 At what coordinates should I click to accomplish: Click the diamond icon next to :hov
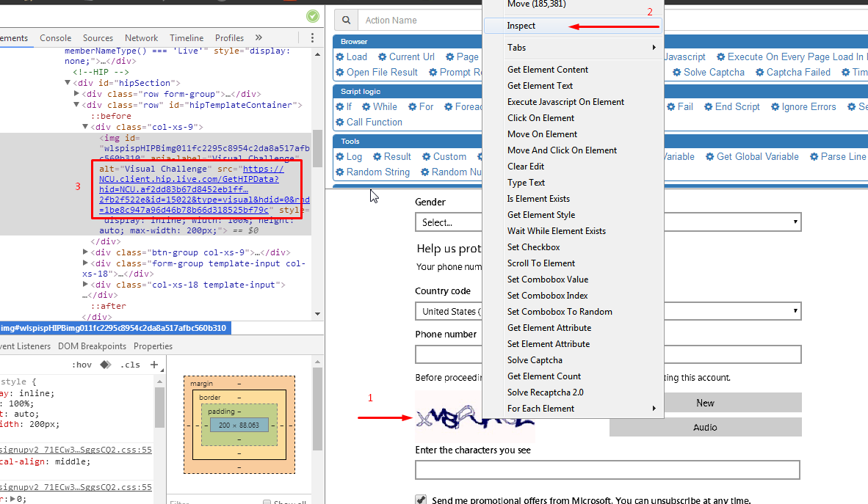pos(106,365)
